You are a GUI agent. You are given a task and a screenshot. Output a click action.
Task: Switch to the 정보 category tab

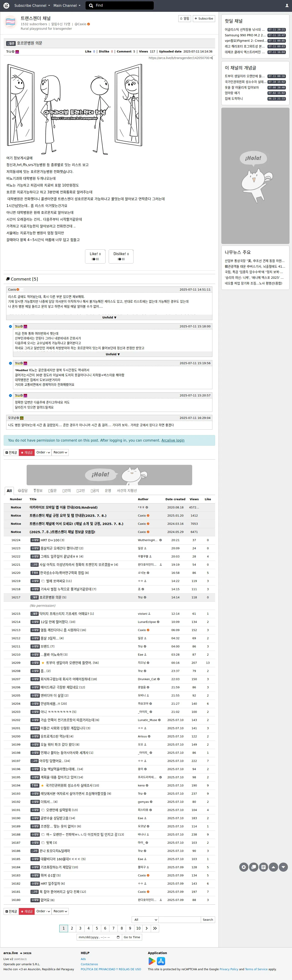pyautogui.click(x=38, y=491)
